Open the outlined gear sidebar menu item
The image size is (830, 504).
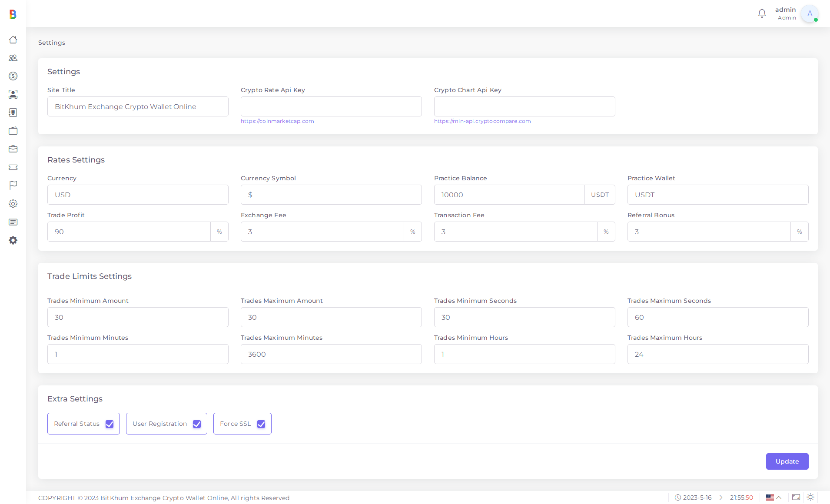click(13, 204)
